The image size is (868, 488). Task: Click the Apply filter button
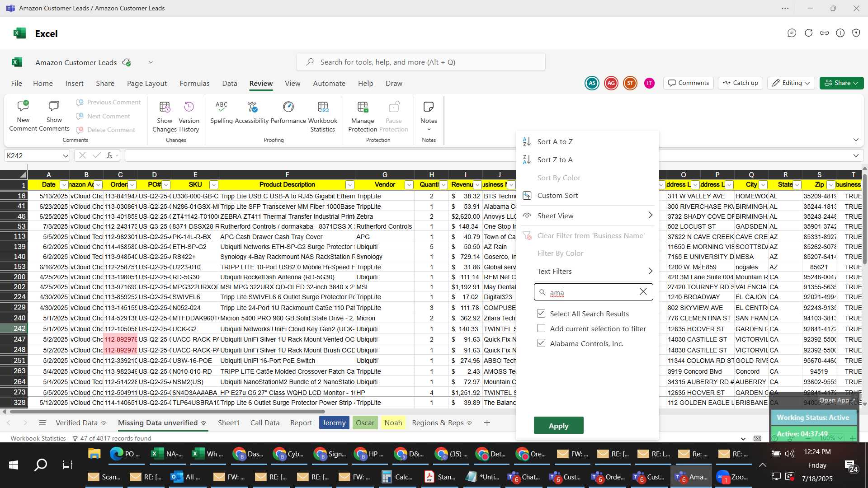[558, 426]
